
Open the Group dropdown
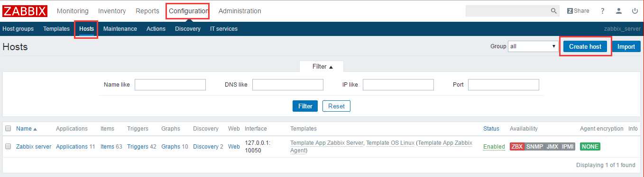point(533,46)
